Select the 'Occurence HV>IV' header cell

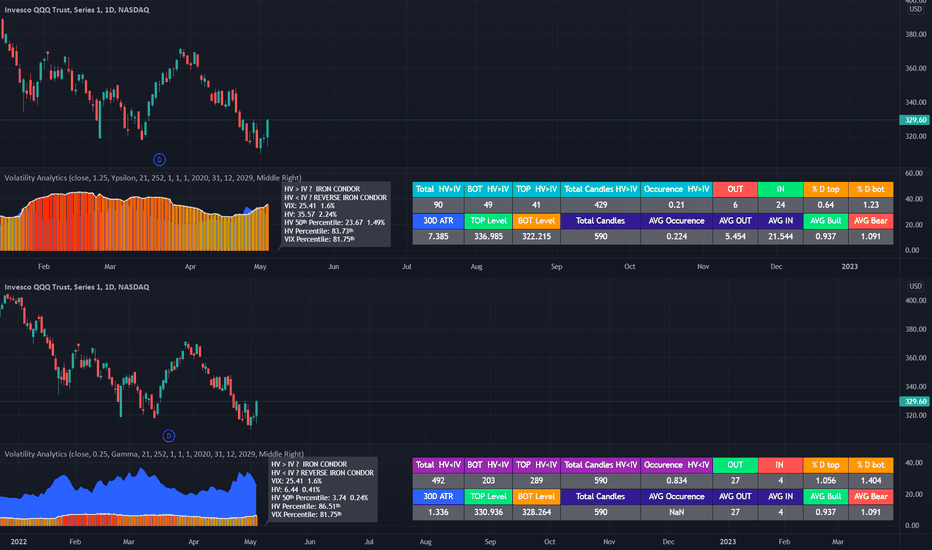click(676, 189)
